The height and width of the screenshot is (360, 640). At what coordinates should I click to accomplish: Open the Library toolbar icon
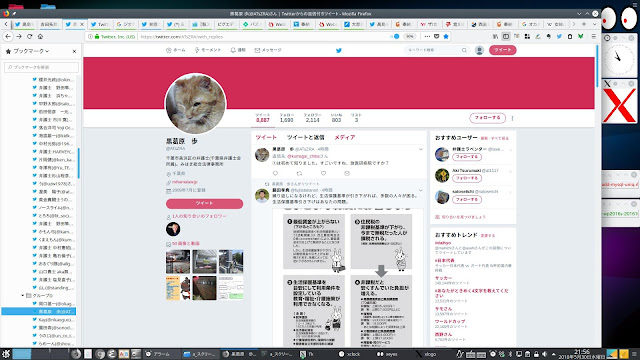tap(495, 36)
